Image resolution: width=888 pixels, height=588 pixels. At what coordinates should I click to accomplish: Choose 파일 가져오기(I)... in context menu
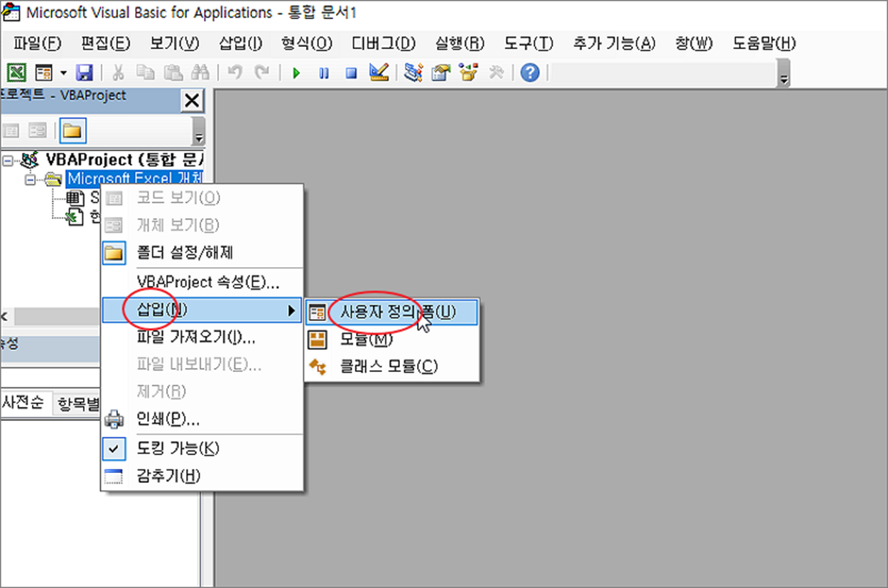point(202,337)
